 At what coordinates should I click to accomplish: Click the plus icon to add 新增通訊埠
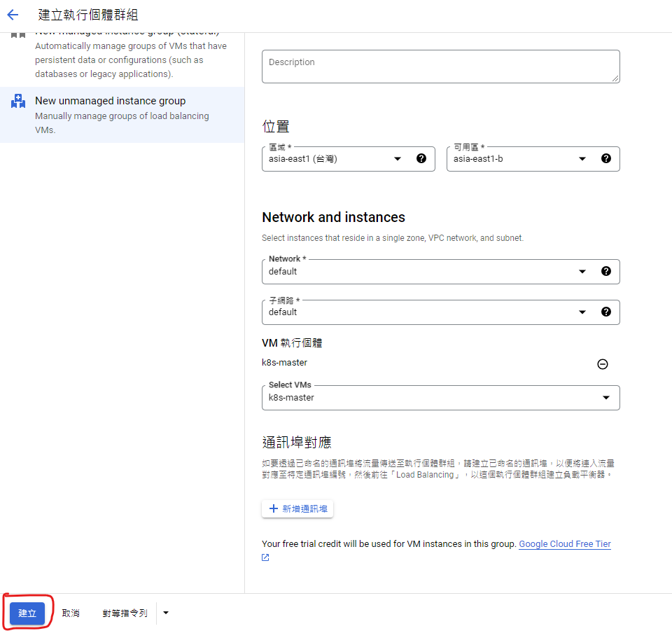coord(274,508)
